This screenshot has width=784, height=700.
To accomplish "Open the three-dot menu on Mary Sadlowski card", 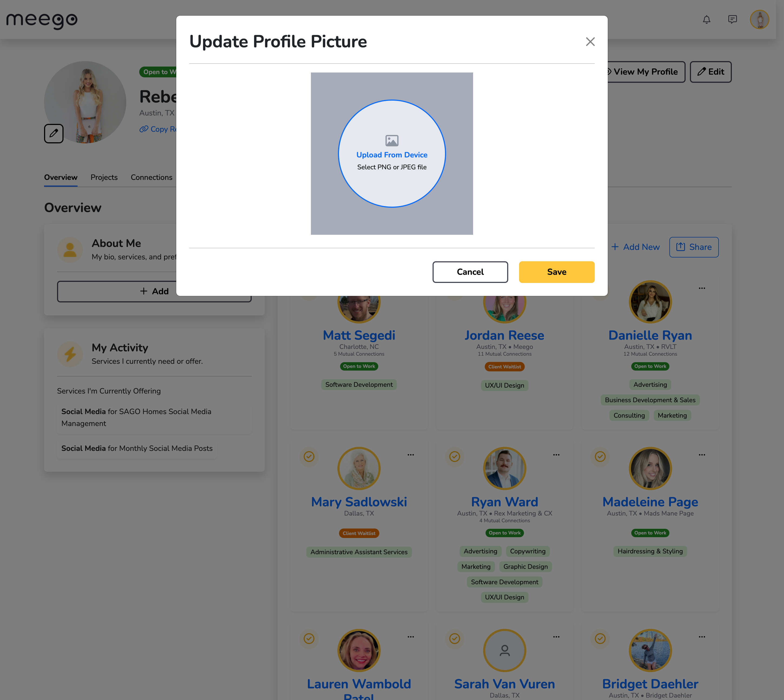I will (x=411, y=455).
